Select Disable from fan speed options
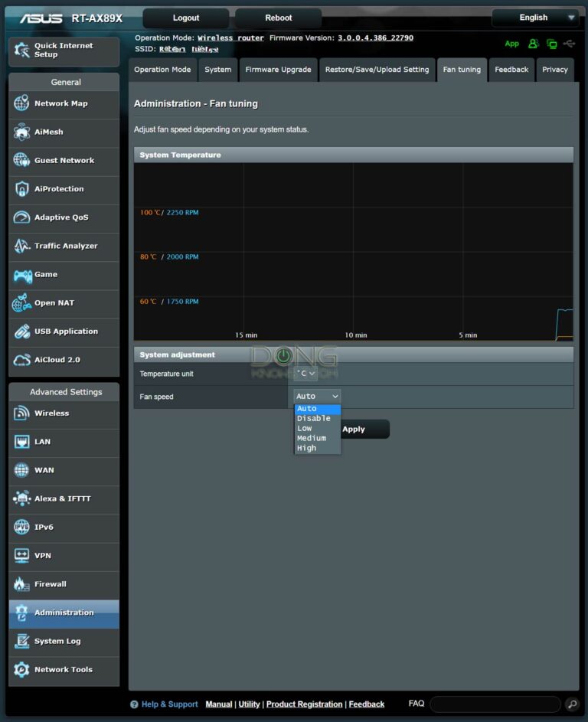This screenshot has height=722, width=588. coord(314,418)
